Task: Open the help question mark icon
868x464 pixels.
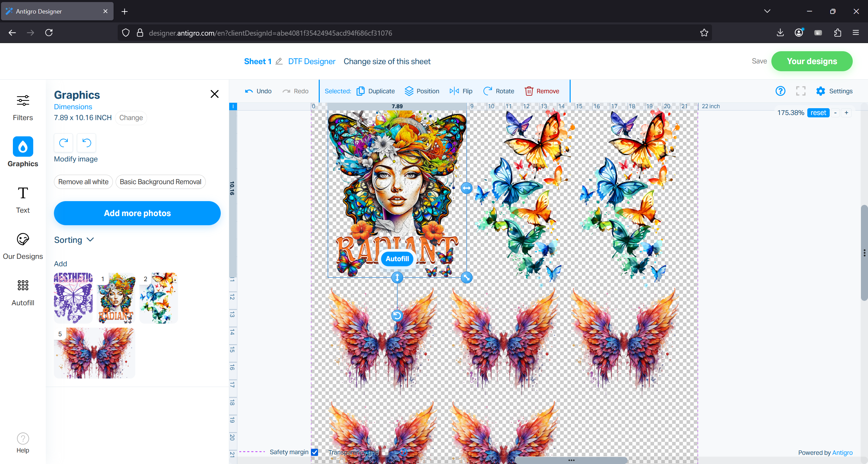Action: 781,91
